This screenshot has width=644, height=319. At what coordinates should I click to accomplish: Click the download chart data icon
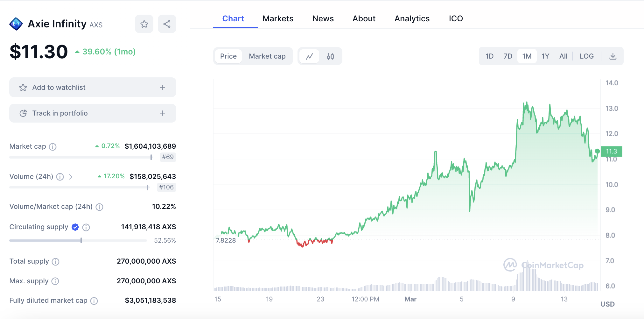(x=613, y=56)
